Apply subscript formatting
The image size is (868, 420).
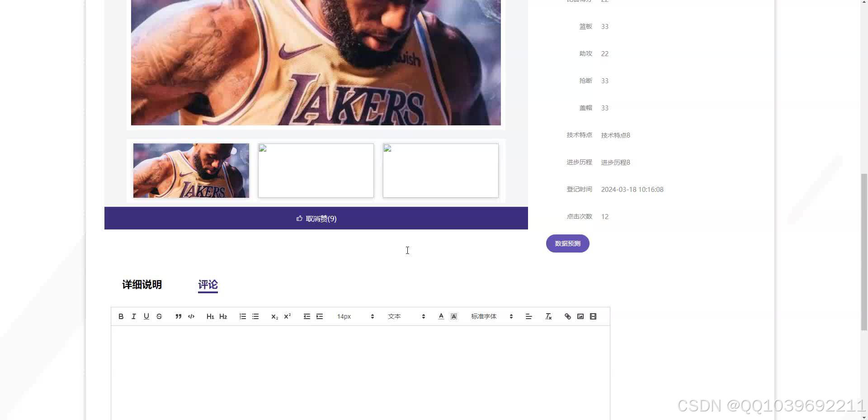point(274,316)
